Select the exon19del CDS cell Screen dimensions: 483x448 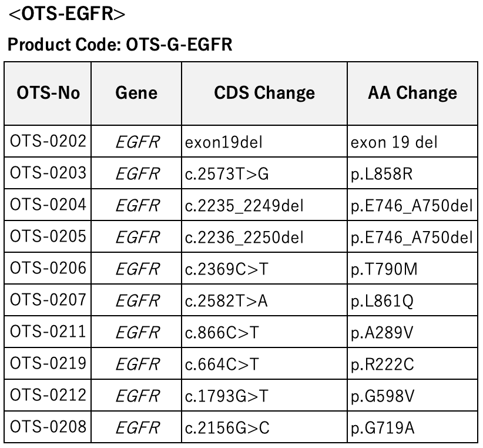264,142
